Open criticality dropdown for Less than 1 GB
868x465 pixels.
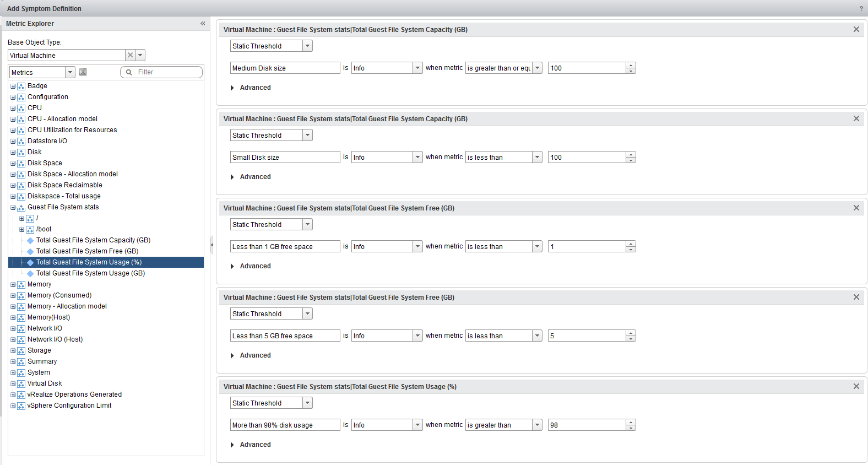coord(417,247)
